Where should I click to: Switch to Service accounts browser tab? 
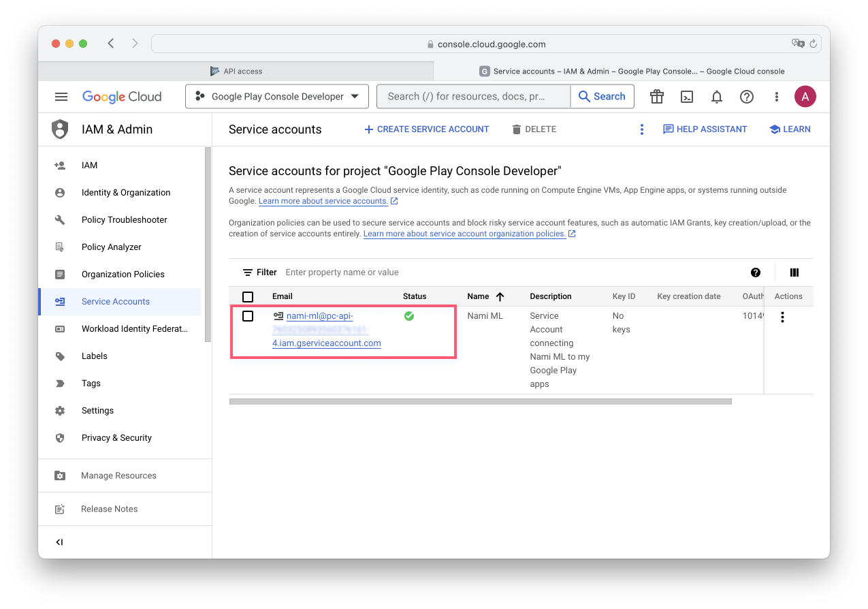pyautogui.click(x=632, y=71)
